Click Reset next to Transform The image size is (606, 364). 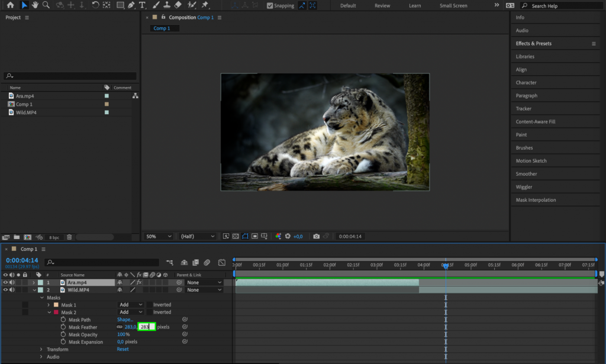[x=123, y=349]
